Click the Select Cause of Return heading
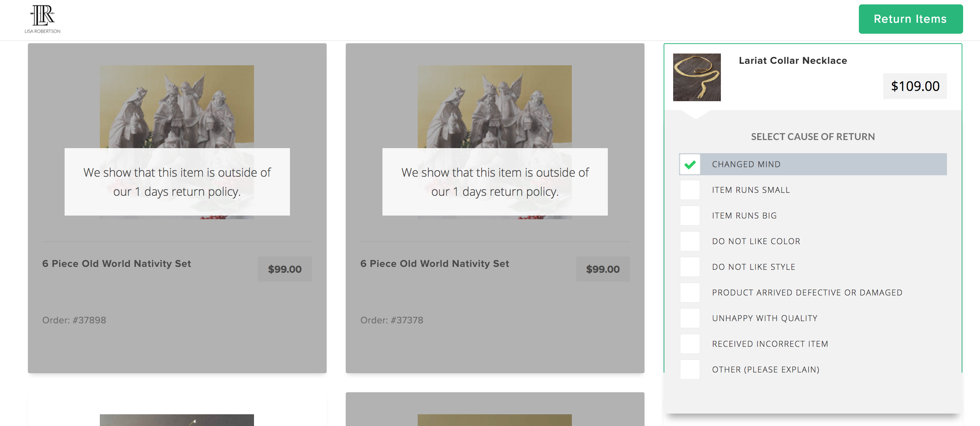This screenshot has width=980, height=426. coord(813,137)
